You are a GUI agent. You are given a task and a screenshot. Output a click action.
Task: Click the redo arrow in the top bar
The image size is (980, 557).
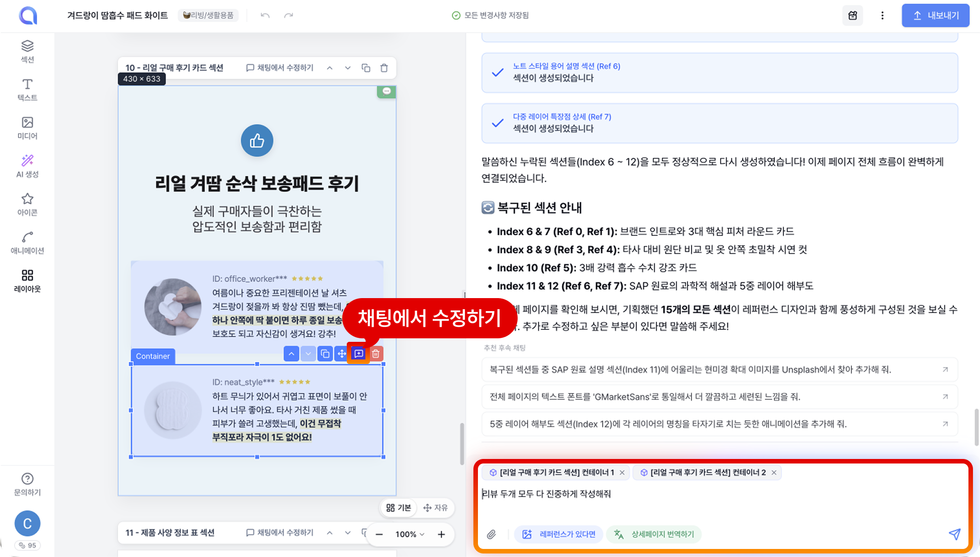coord(288,16)
